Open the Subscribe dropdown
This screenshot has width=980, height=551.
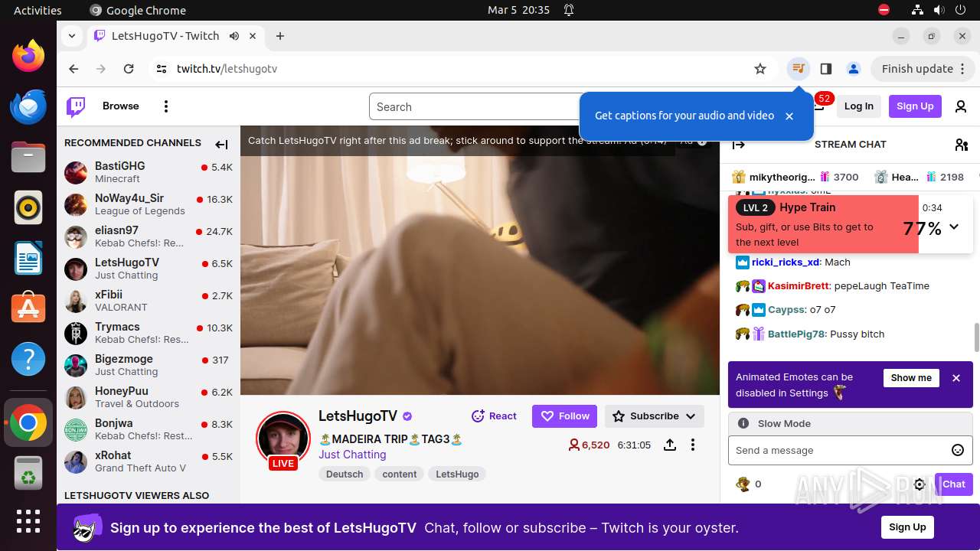coord(655,416)
